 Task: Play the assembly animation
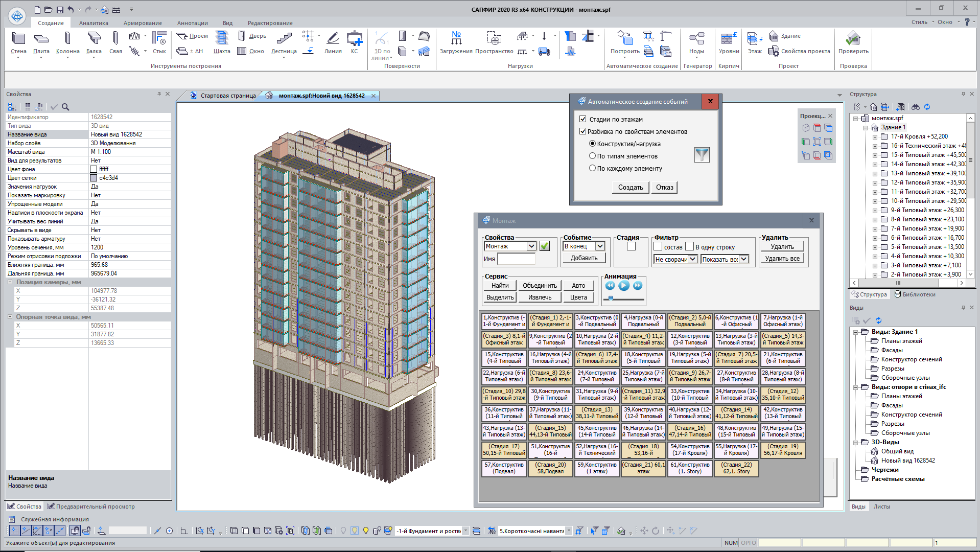click(x=623, y=286)
